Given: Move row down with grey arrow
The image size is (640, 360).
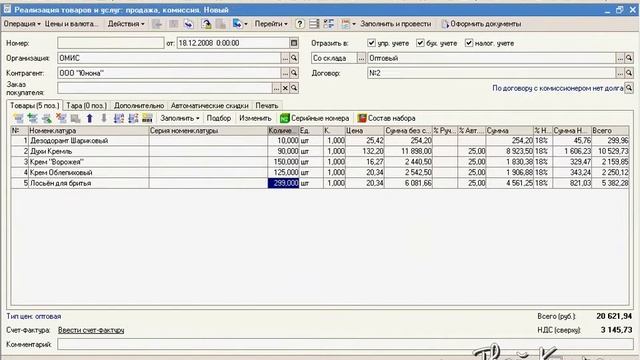Looking at the screenshot, I should pyautogui.click(x=104, y=118).
